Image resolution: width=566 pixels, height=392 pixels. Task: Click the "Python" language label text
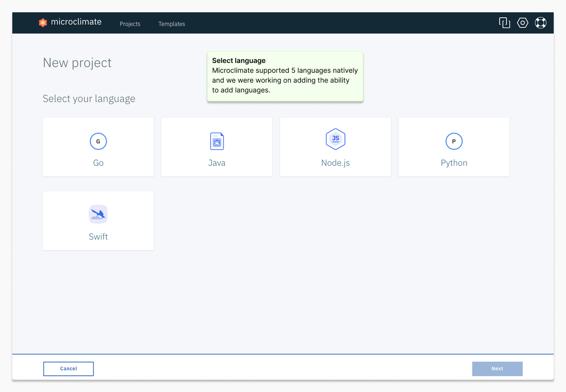[454, 163]
